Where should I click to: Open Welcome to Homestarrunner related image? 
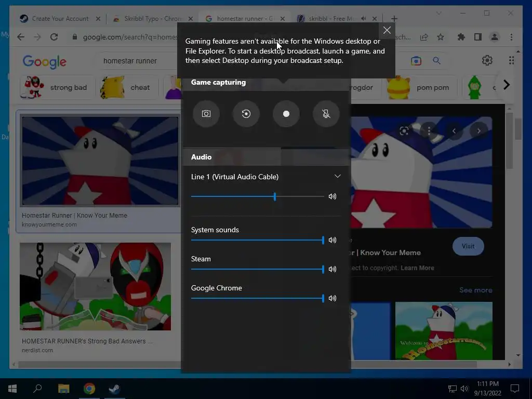pyautogui.click(x=444, y=331)
